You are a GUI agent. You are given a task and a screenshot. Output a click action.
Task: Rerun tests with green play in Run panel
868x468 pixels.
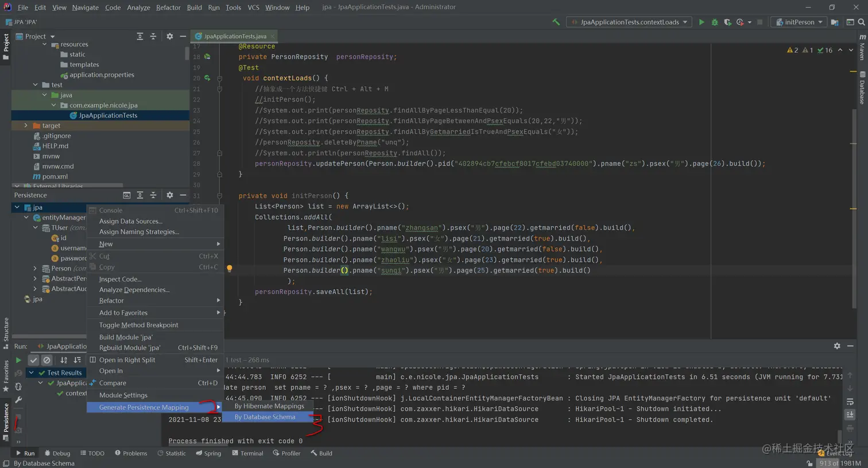pos(18,360)
